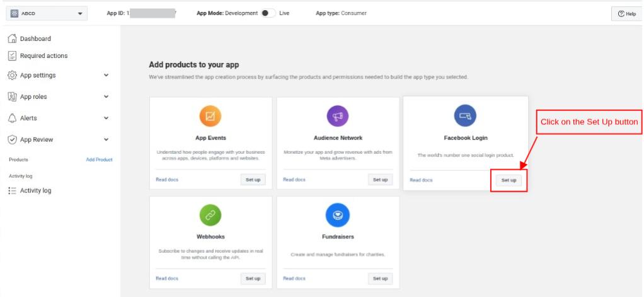
Task: Open Dashboard from the sidebar
Action: pyautogui.click(x=35, y=38)
